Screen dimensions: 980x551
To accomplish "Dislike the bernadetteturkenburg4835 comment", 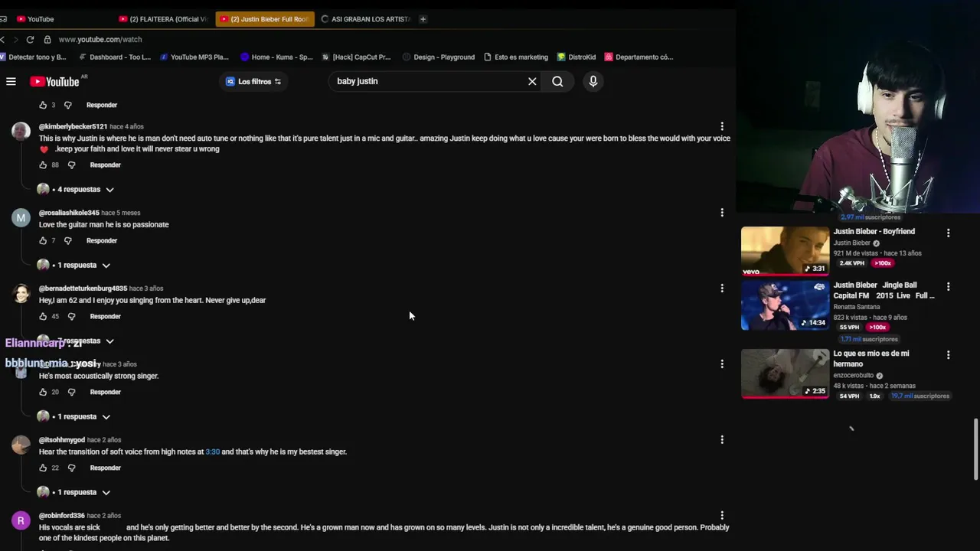I will click(71, 316).
